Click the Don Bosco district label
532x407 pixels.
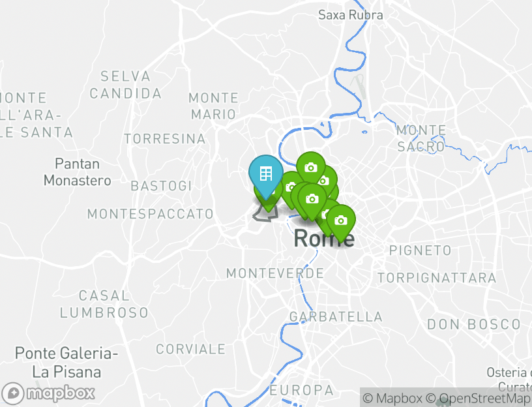[x=473, y=324]
